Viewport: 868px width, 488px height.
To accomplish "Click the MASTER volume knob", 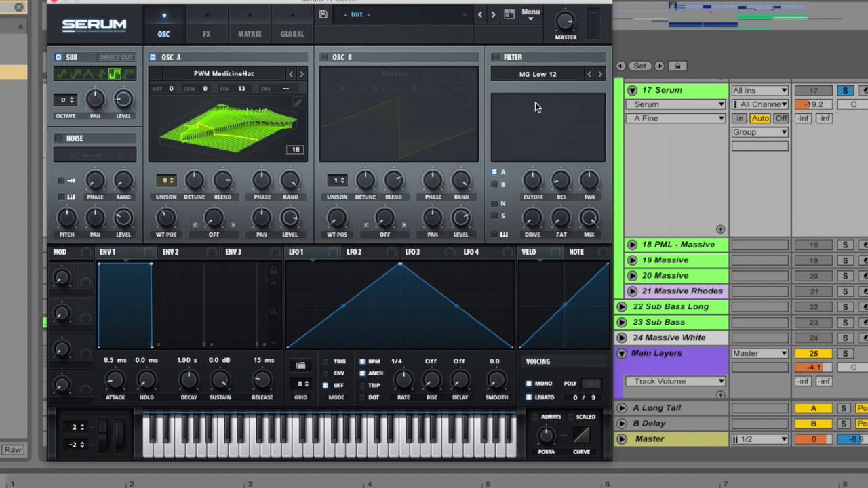I will (x=566, y=21).
